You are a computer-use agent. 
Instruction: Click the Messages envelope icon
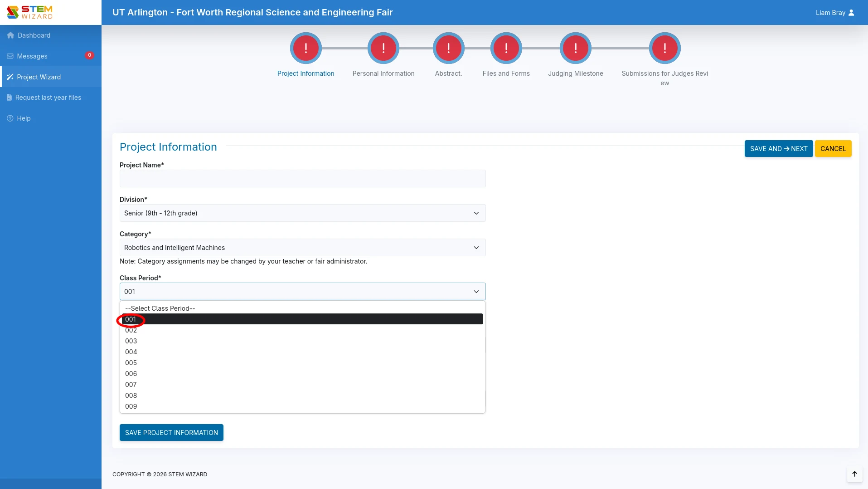10,56
